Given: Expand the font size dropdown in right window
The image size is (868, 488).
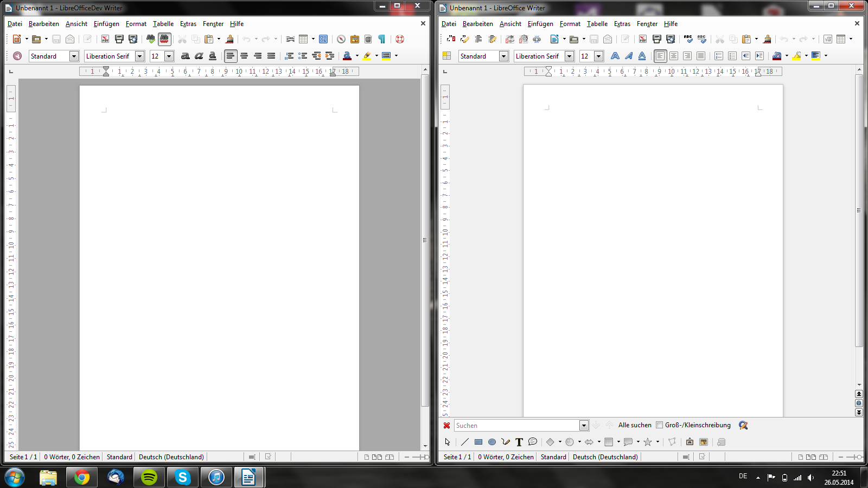Looking at the screenshot, I should (598, 56).
